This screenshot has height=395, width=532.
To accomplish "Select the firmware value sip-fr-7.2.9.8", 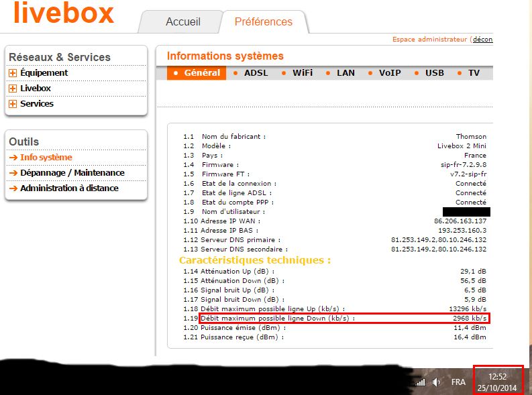I will coord(464,165).
